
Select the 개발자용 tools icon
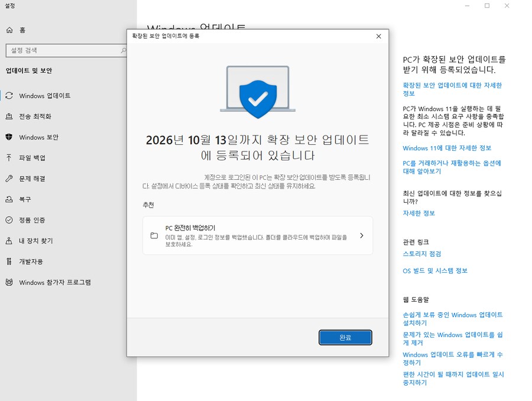(9, 261)
